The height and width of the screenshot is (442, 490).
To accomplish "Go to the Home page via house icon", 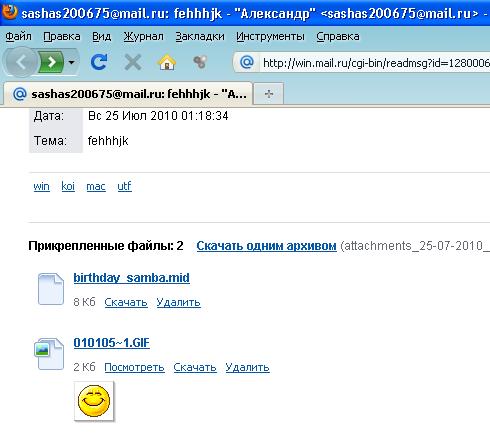I will [x=167, y=62].
